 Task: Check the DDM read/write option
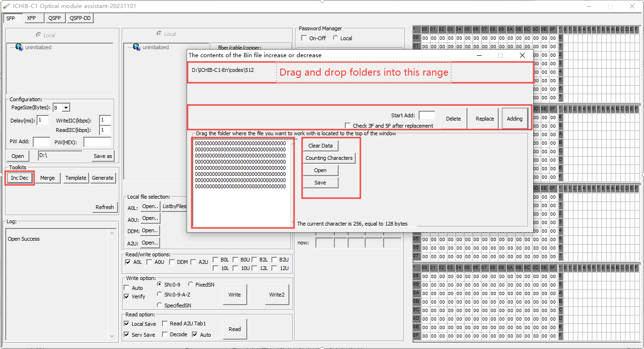click(x=172, y=262)
